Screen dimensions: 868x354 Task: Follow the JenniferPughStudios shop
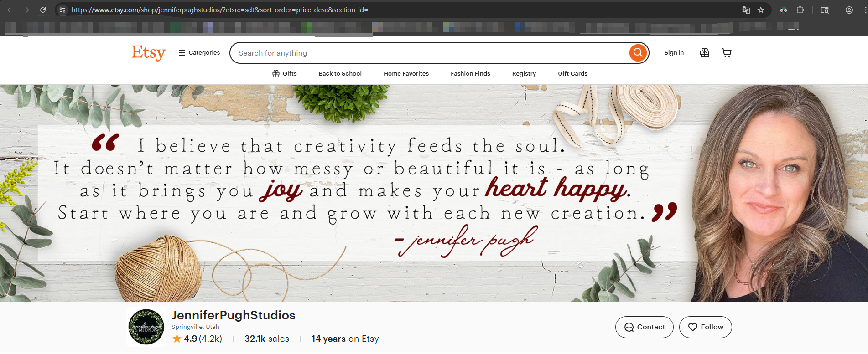pyautogui.click(x=706, y=327)
